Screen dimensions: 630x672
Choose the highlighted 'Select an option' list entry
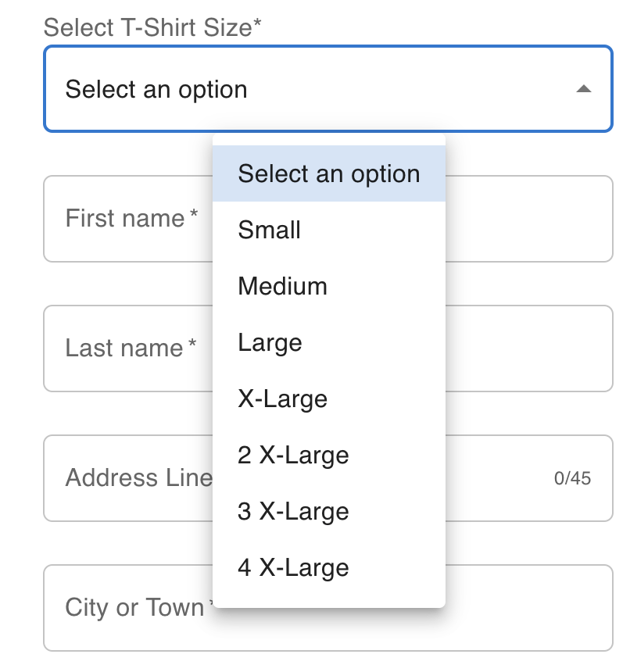(329, 173)
